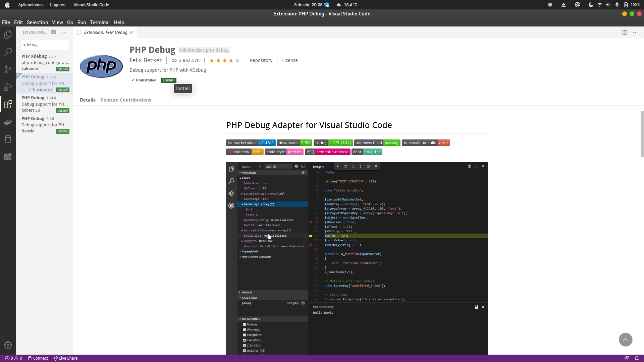Click the debugging screenshot in the readme
Image resolution: width=644 pixels, height=362 pixels.
click(357, 258)
